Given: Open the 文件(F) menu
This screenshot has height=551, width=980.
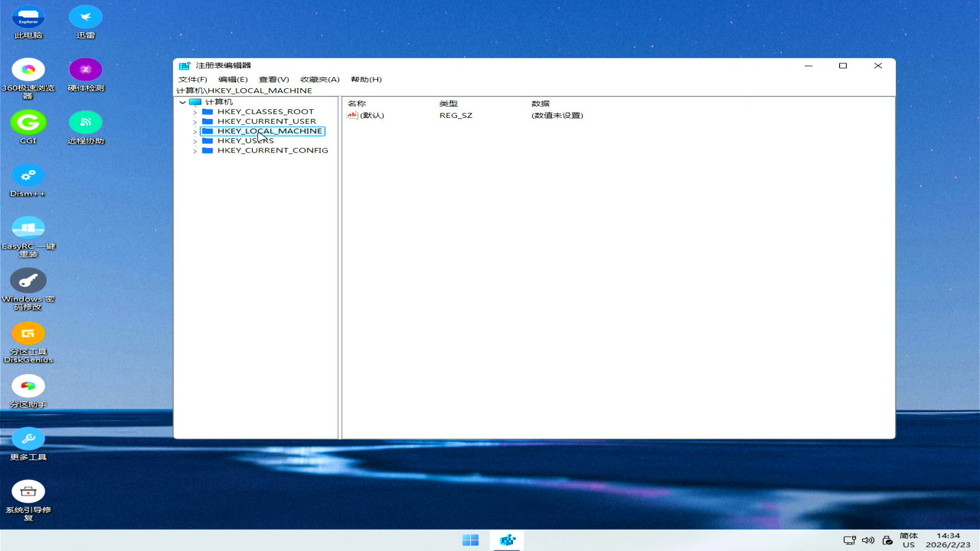Looking at the screenshot, I should (192, 80).
